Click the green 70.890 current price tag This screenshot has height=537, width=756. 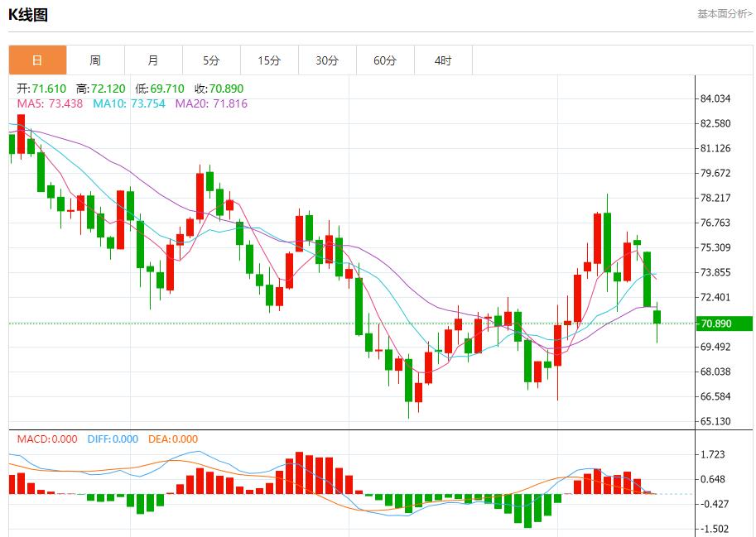tap(724, 324)
